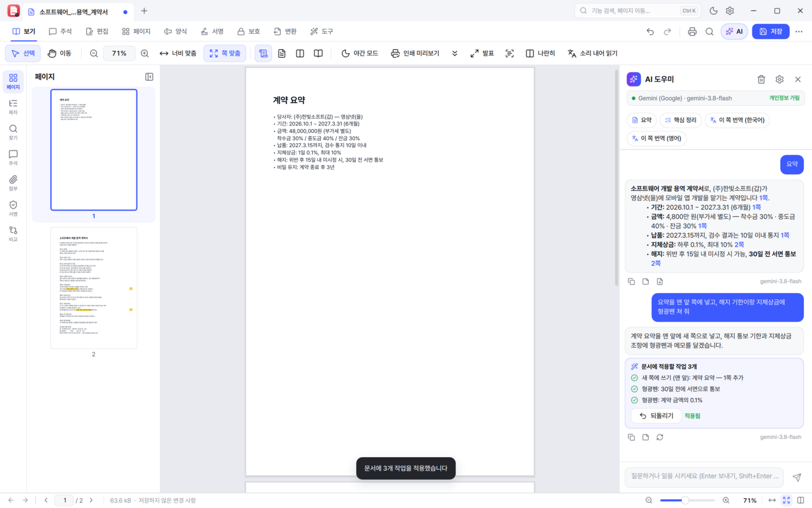The image size is (812, 508).
Task: Open the 목차 outline panel in the sidebar
Action: (13, 107)
